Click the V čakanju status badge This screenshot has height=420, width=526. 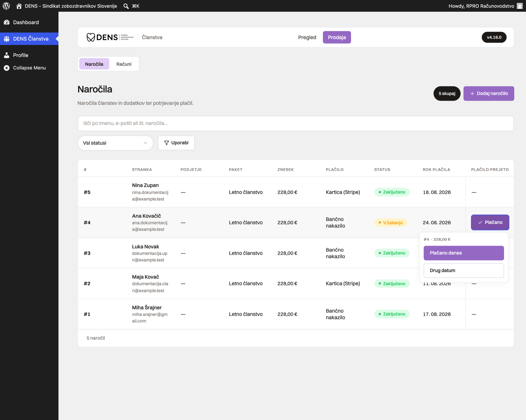point(391,222)
